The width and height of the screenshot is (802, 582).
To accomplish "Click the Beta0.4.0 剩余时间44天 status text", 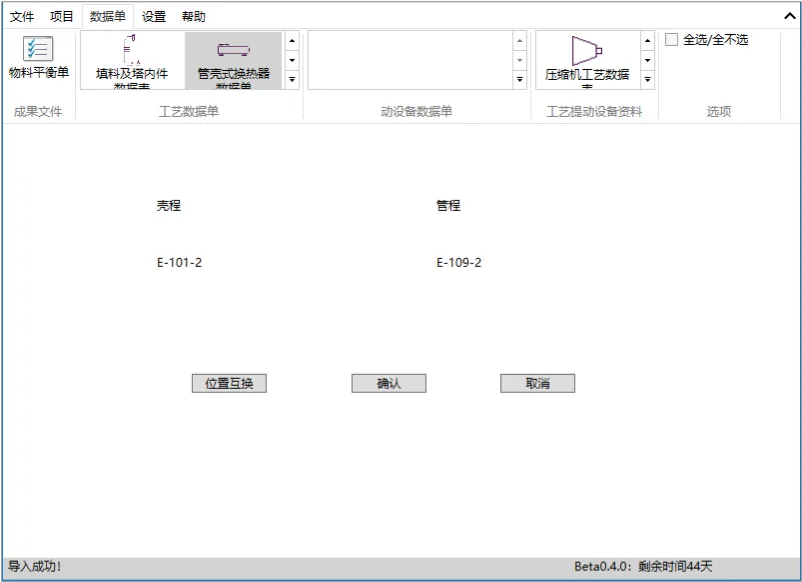I will coord(643,566).
